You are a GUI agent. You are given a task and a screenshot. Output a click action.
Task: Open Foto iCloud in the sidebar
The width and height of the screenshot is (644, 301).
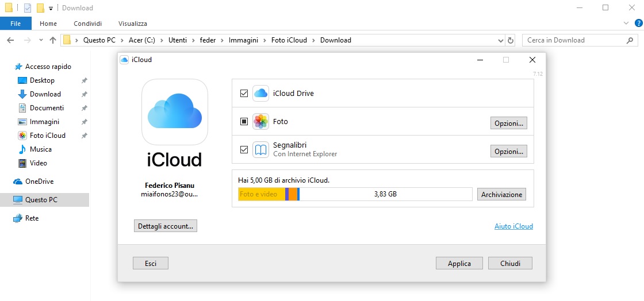(47, 136)
